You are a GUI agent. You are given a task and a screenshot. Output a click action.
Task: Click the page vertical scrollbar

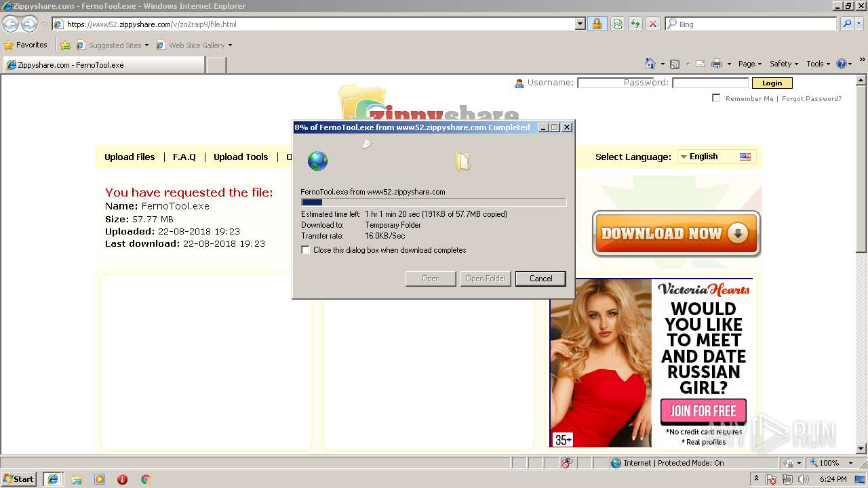tap(862, 264)
